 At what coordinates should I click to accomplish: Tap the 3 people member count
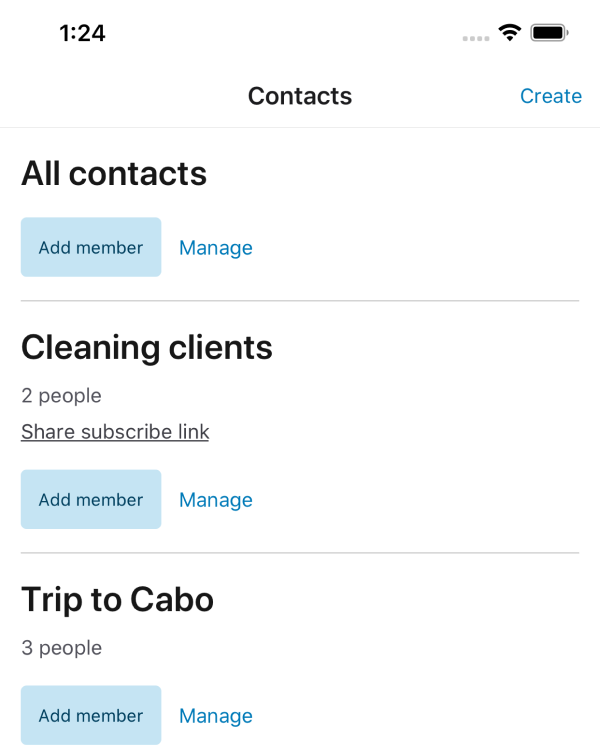(x=61, y=648)
